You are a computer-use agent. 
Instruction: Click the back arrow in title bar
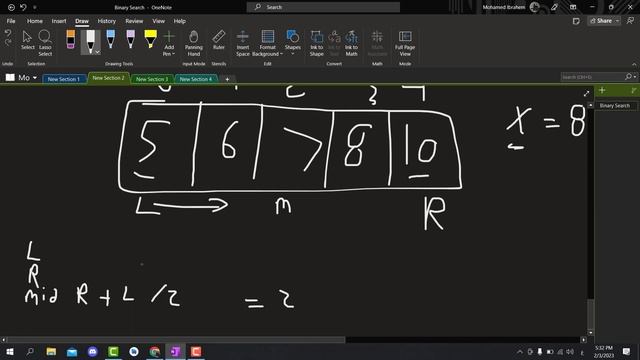[x=11, y=7]
